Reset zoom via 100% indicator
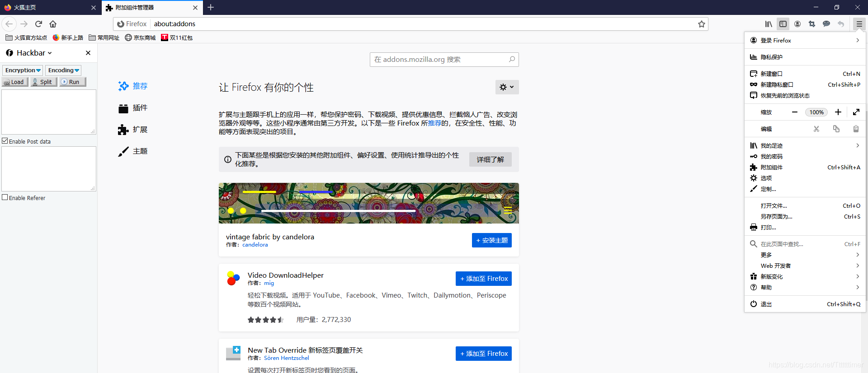 (816, 112)
